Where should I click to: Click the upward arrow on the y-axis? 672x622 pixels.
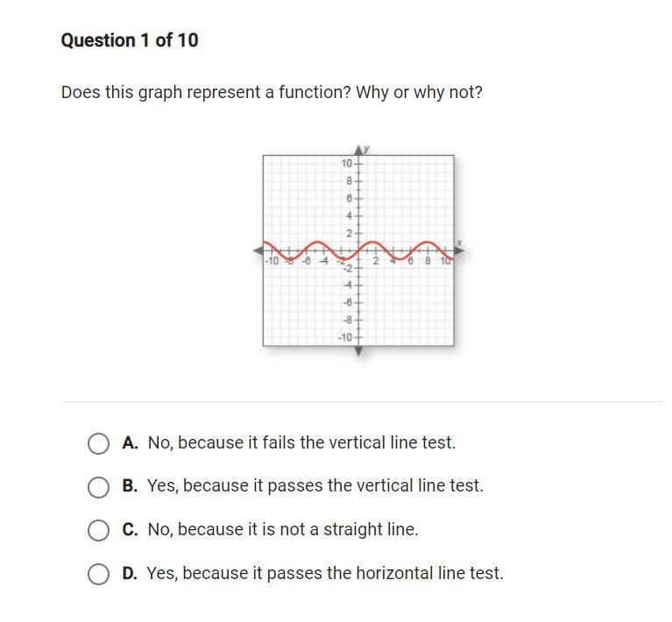point(358,152)
